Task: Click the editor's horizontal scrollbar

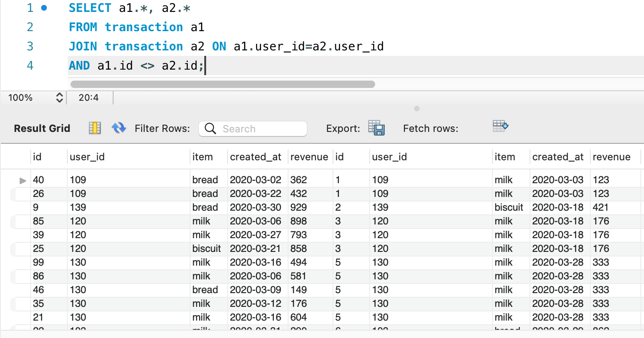Action: point(223,84)
